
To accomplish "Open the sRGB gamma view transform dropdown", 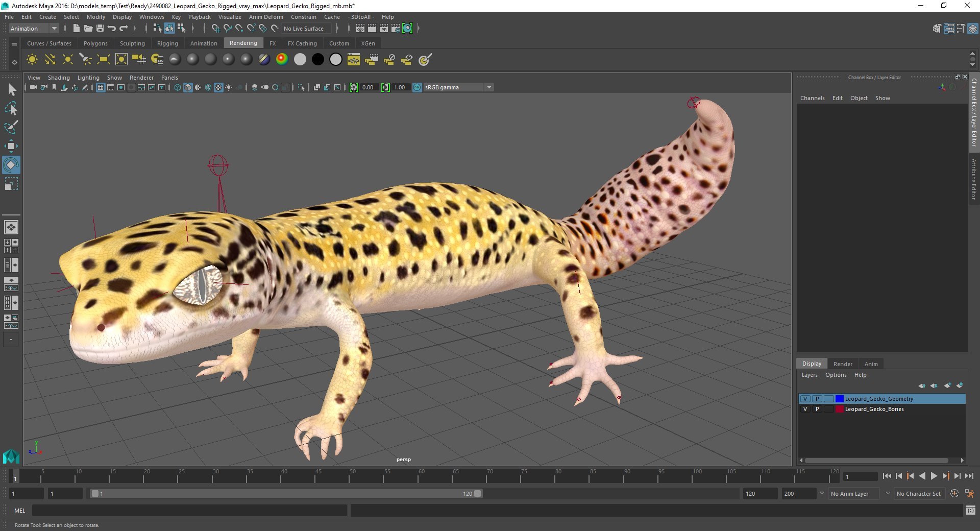I will (458, 87).
